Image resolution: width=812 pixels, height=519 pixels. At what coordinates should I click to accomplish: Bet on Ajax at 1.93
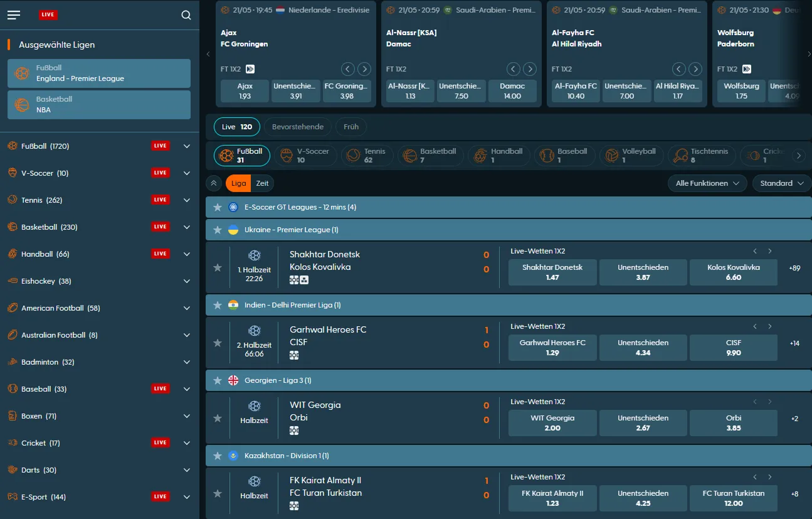tap(245, 91)
